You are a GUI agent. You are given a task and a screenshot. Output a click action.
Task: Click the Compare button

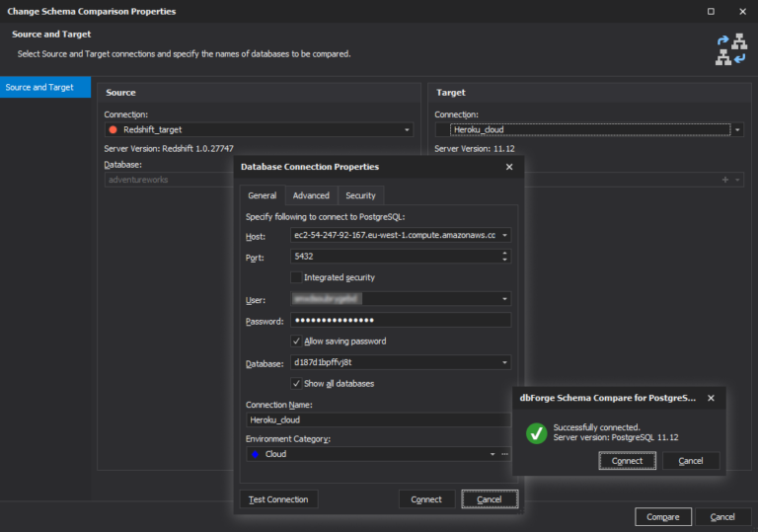[662, 516]
